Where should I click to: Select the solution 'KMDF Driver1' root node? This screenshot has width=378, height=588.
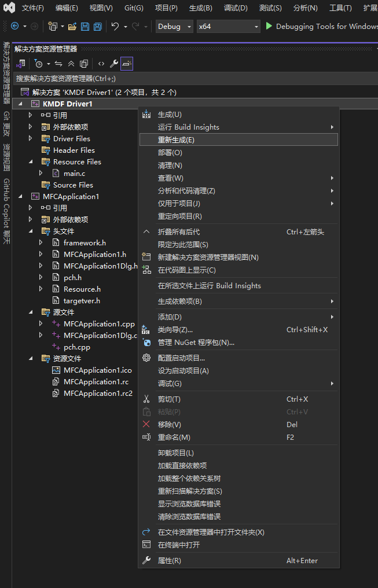click(x=104, y=92)
